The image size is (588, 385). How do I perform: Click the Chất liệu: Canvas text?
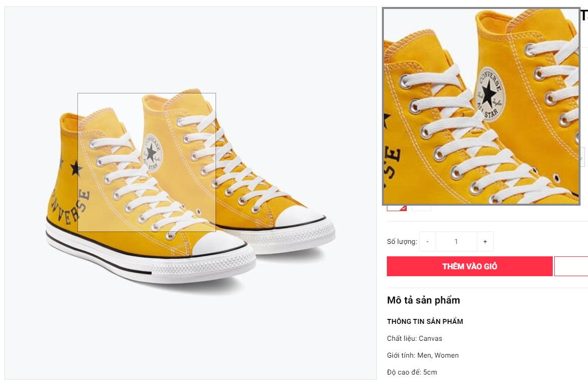pyautogui.click(x=414, y=338)
